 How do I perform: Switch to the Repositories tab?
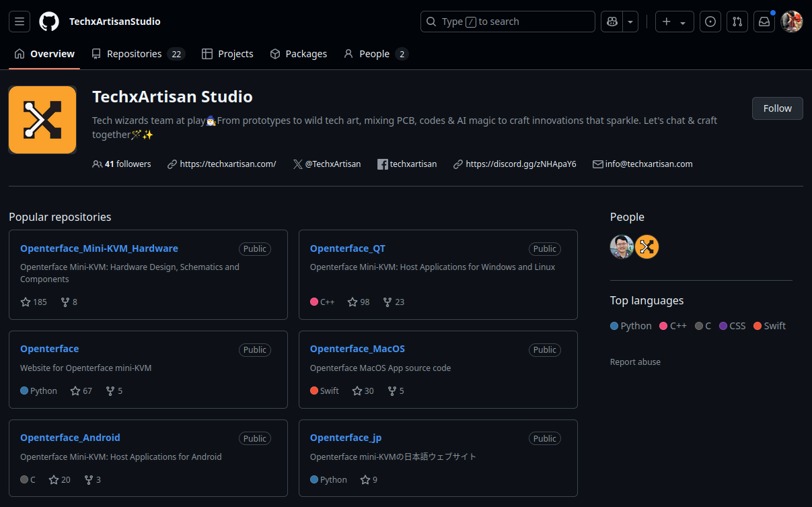pyautogui.click(x=139, y=54)
